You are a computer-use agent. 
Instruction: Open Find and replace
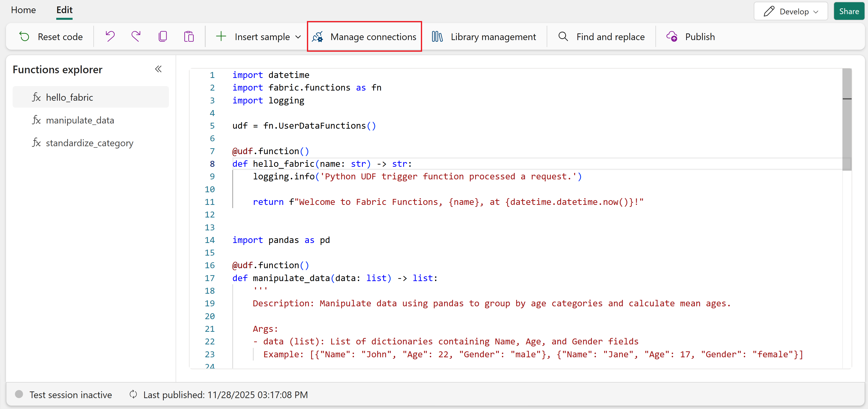(x=601, y=37)
